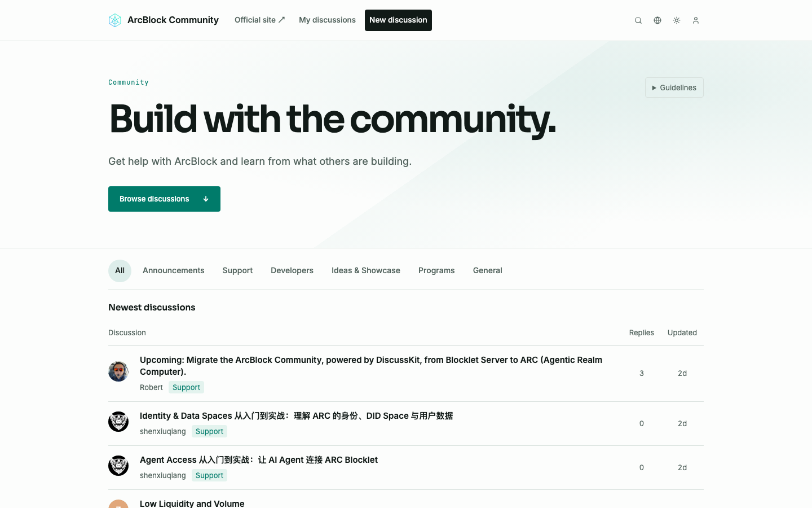Open the Official site external link
This screenshot has height=508, width=812.
(x=260, y=20)
